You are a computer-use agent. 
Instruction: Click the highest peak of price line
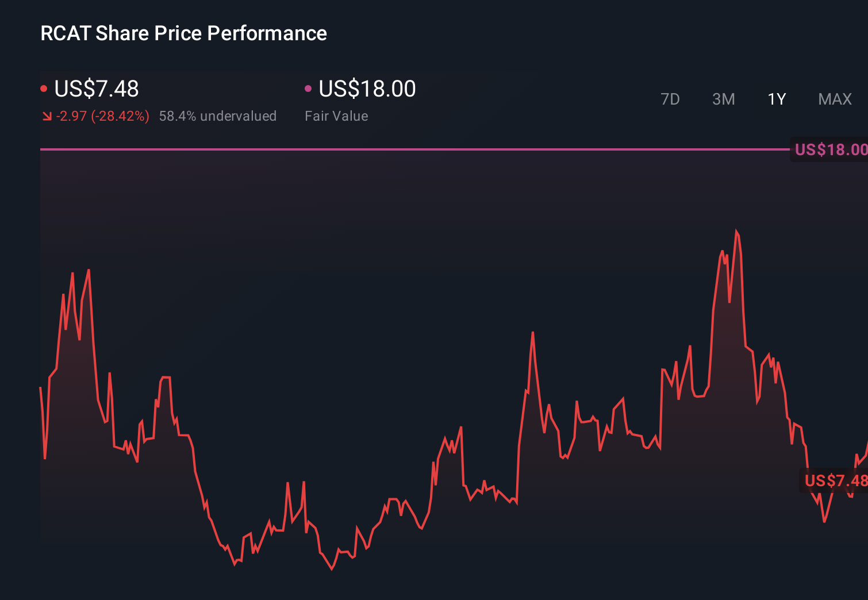(736, 231)
